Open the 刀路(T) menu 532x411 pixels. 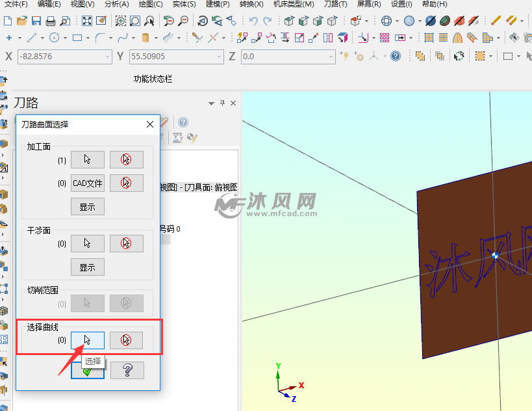pos(336,4)
